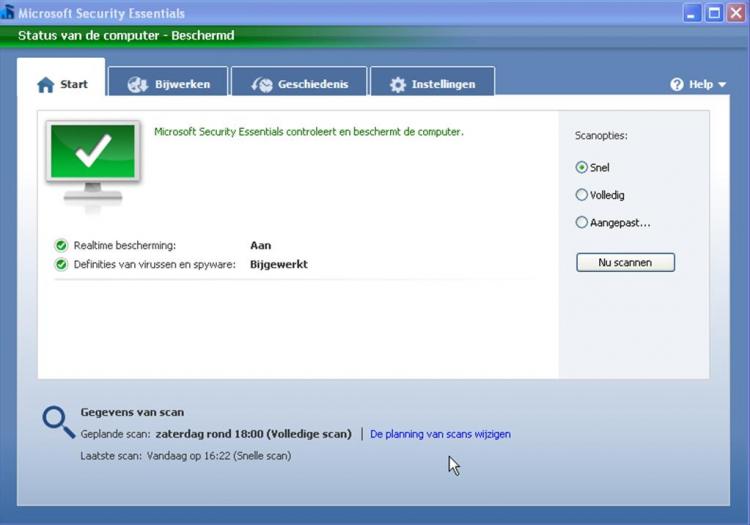Click the Start tab home icon
The image size is (750, 525).
[x=45, y=85]
